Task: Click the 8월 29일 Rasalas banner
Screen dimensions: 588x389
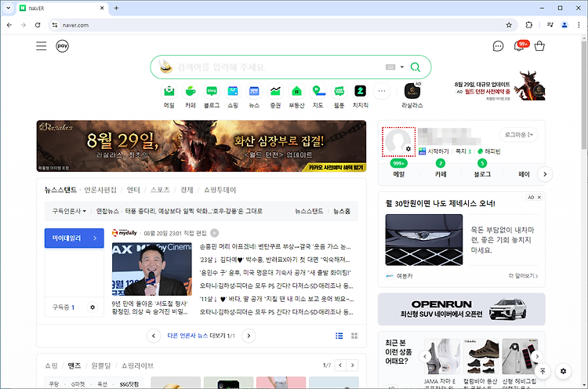Action: 201,146
